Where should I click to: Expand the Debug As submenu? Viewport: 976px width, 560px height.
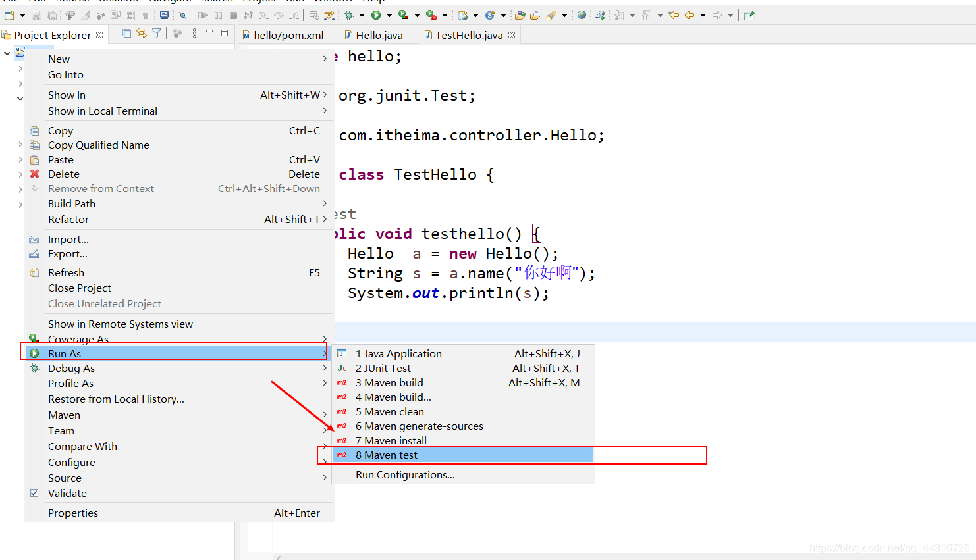click(x=178, y=368)
